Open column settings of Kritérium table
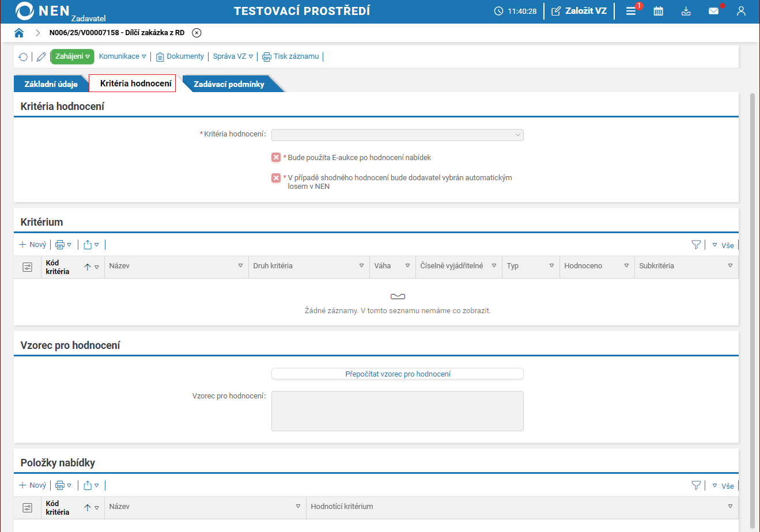760x532 pixels. [27, 267]
